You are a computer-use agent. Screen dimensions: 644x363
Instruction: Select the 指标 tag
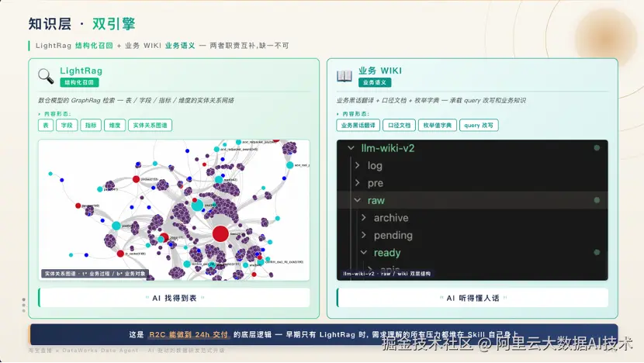pyautogui.click(x=91, y=125)
